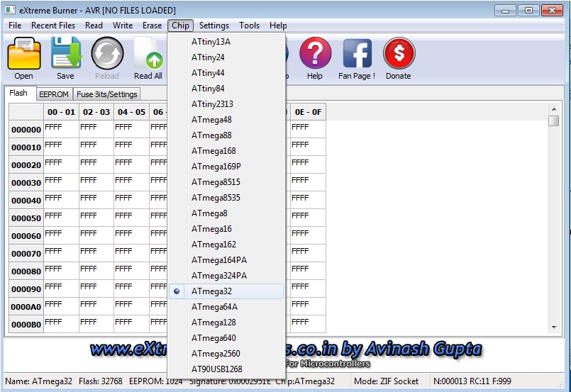Close the open Chip menu

180,26
